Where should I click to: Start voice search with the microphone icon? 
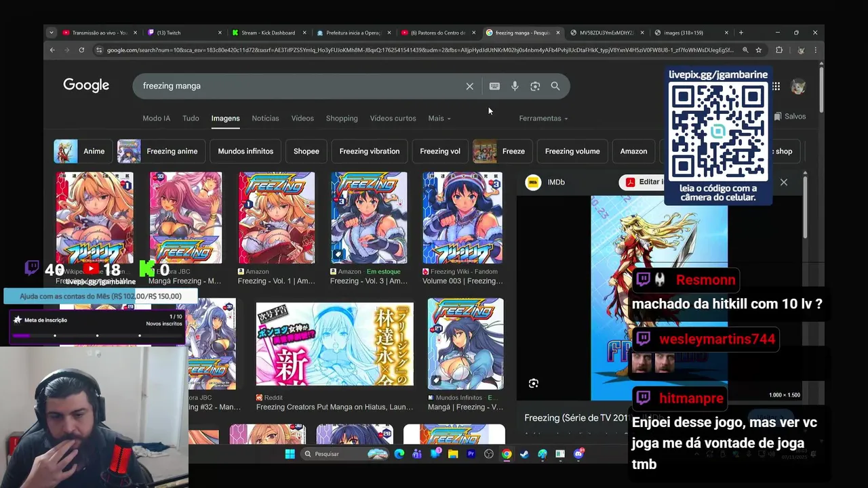coord(515,86)
